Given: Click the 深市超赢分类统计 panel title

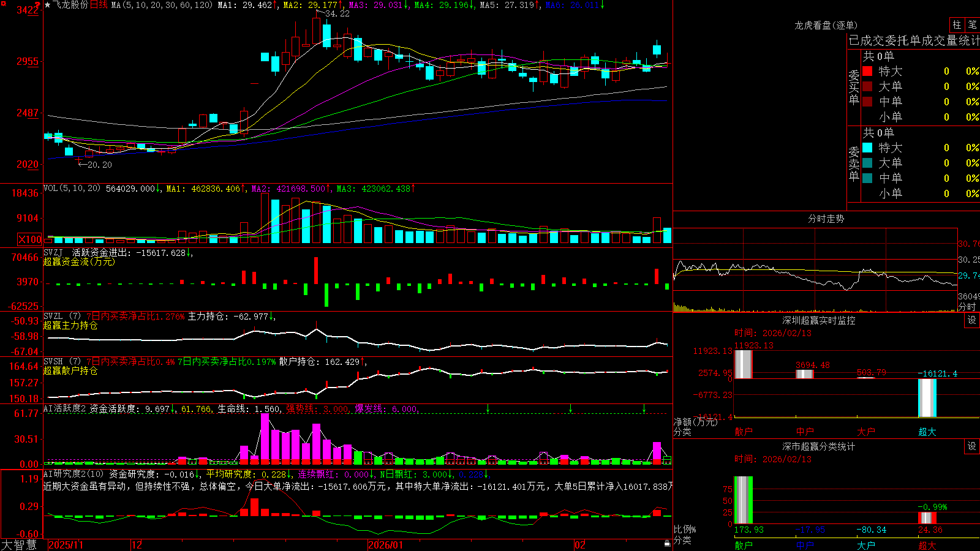Looking at the screenshot, I should 818,446.
